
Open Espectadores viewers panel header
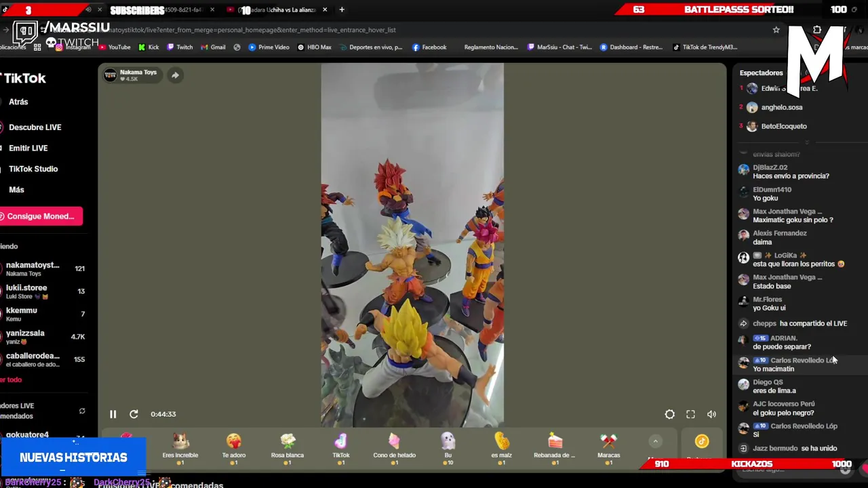click(761, 73)
